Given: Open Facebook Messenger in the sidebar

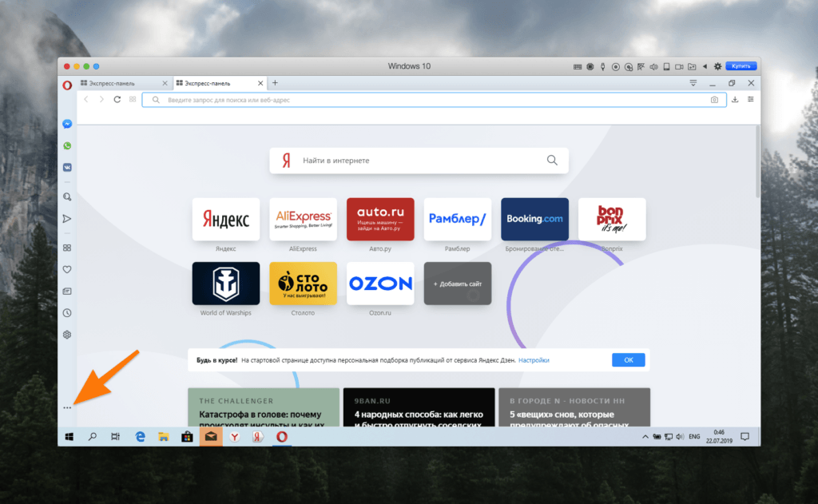Looking at the screenshot, I should click(x=67, y=125).
